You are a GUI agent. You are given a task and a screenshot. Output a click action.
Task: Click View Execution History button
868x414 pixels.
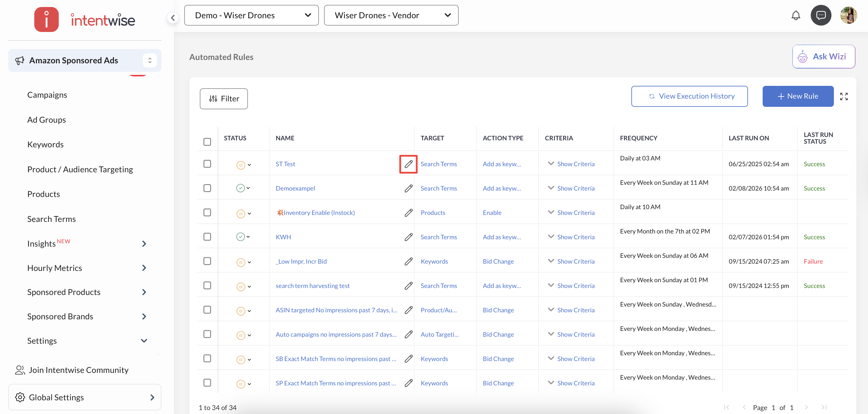(689, 96)
